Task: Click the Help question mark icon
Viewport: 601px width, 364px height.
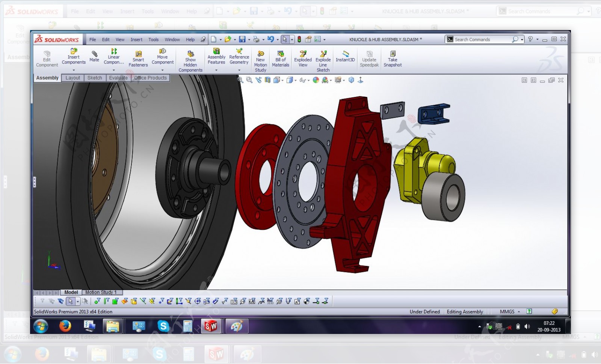Action: (530, 39)
